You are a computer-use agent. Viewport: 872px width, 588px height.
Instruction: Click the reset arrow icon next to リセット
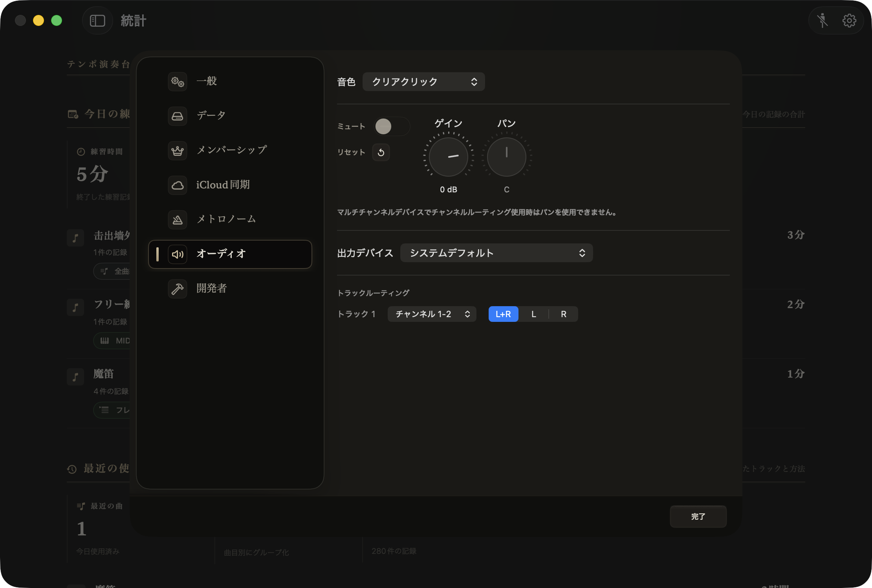[381, 152]
